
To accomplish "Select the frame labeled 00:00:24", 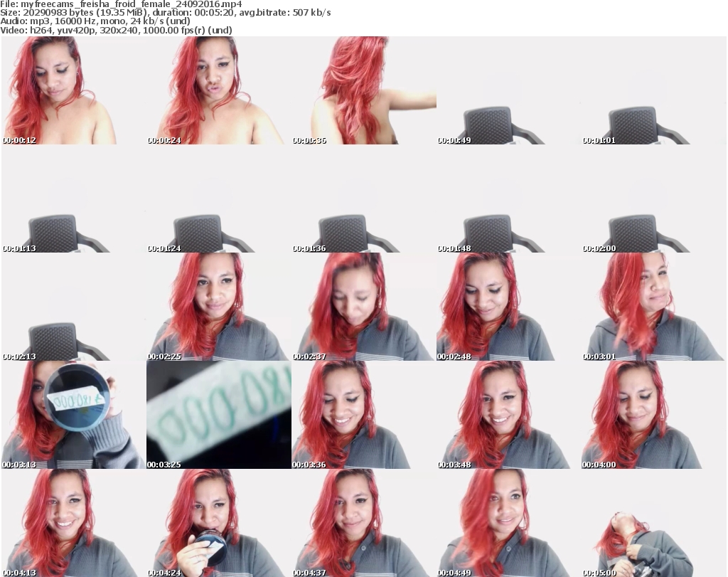I will pyautogui.click(x=219, y=91).
